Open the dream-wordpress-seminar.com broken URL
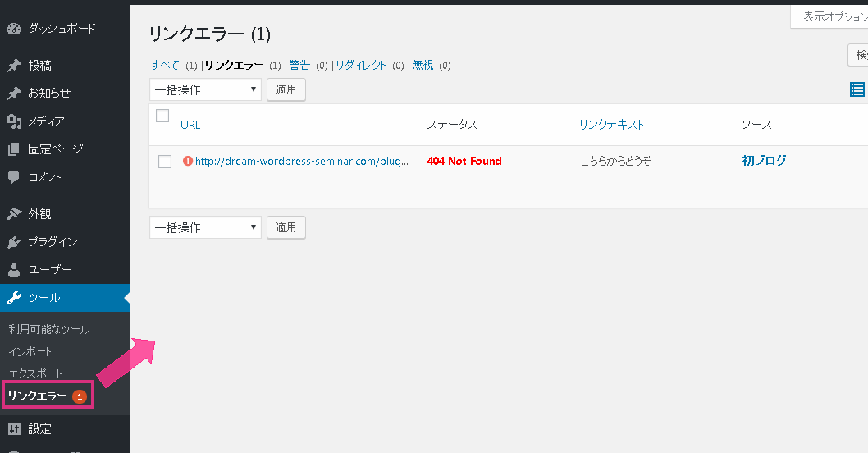 coord(302,161)
